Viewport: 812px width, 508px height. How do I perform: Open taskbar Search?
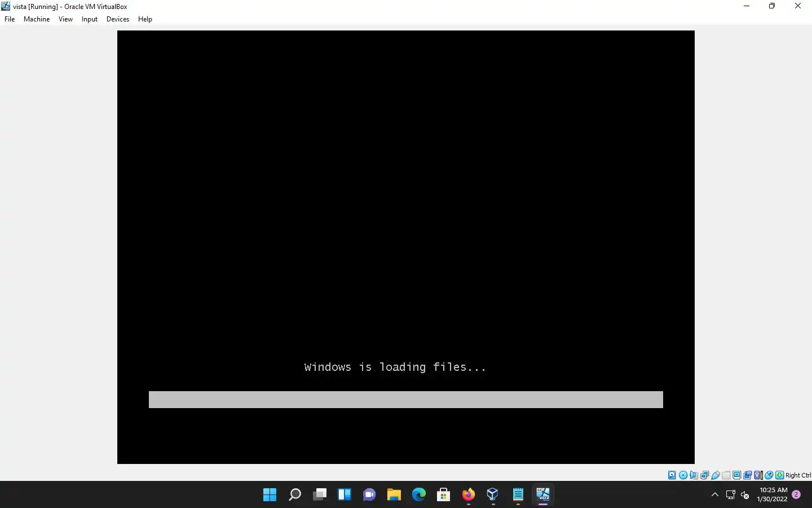pyautogui.click(x=295, y=495)
